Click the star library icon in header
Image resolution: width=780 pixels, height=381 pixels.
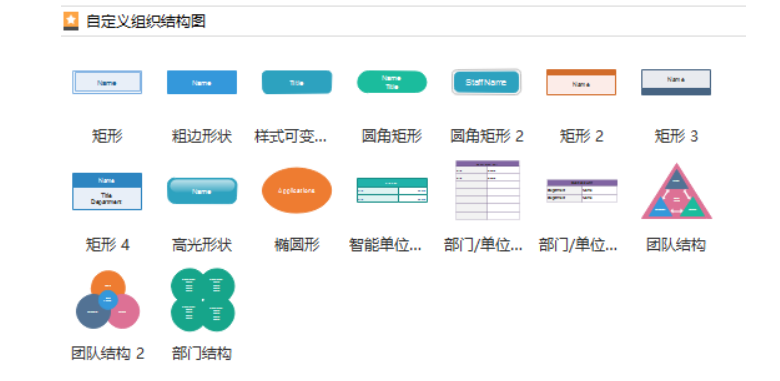[71, 21]
